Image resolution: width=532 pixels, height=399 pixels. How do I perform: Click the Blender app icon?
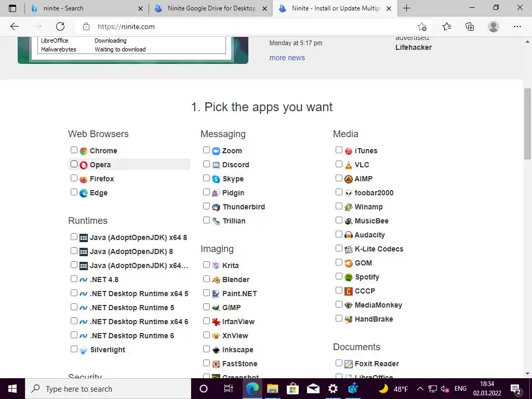(x=216, y=280)
